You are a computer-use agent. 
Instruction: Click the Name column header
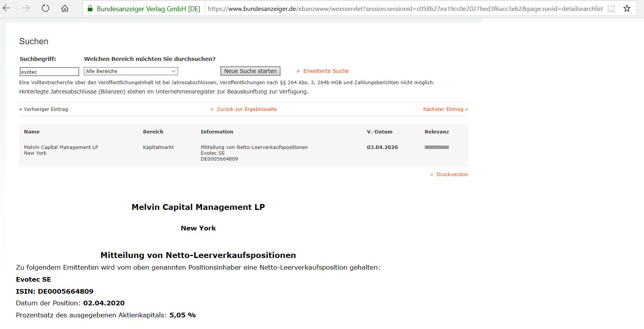coord(32,132)
